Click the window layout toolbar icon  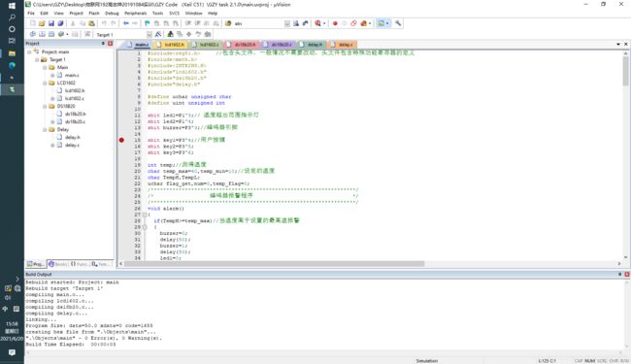click(382, 23)
